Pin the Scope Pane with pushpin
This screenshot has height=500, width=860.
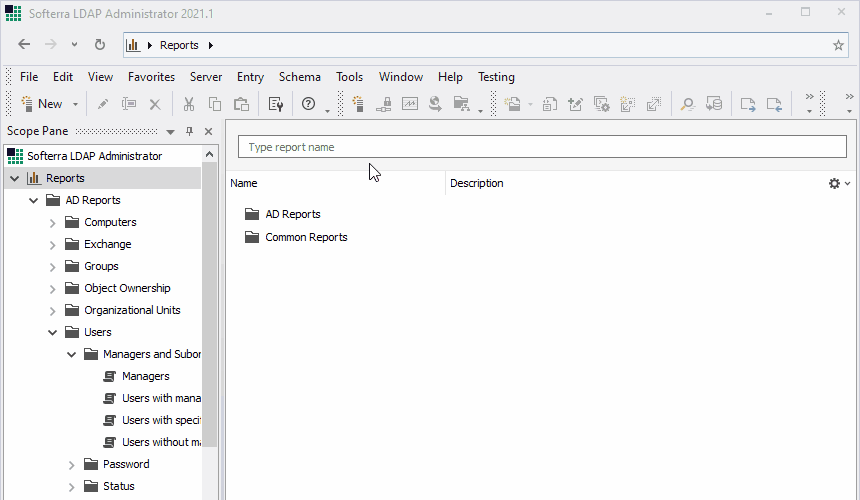point(189,131)
